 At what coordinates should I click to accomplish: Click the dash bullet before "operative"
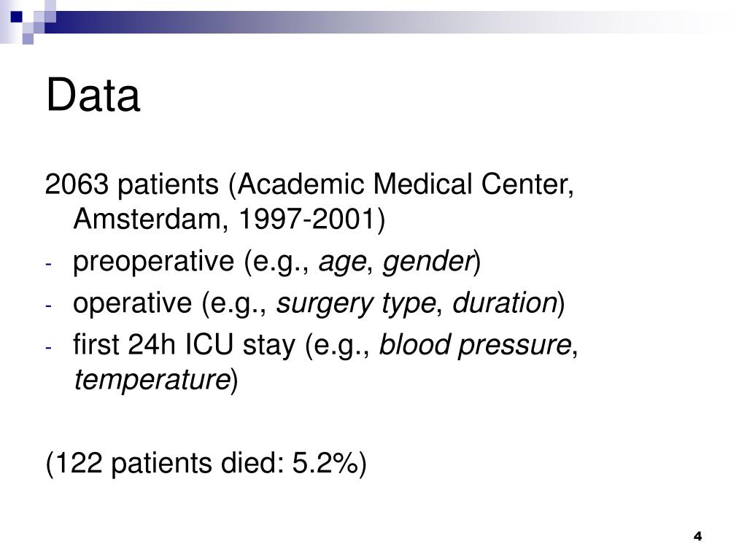[48, 306]
